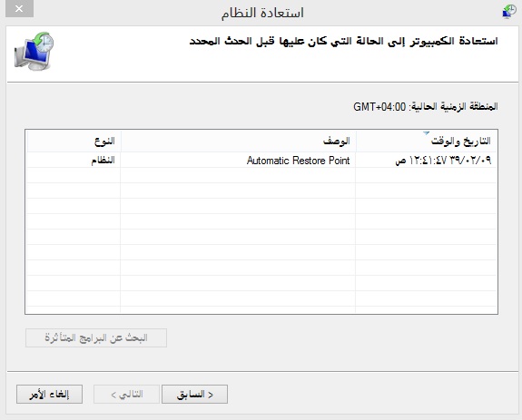The image size is (522, 420).
Task: Click the empty description cell in second row
Action: pos(238,176)
